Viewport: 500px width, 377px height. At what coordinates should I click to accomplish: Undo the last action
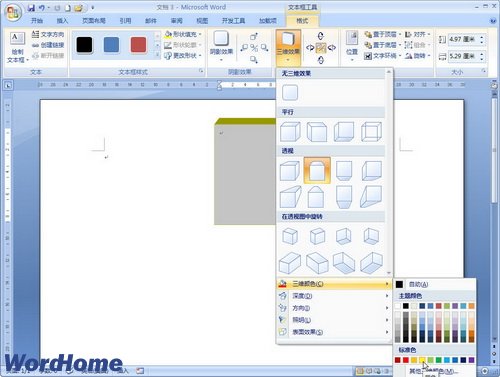[42, 8]
